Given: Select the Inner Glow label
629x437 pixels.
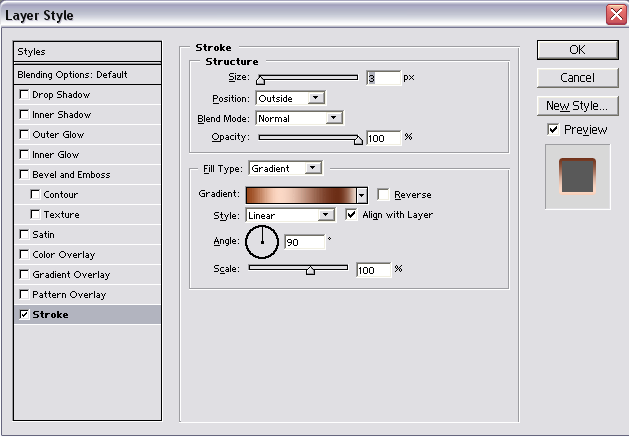Looking at the screenshot, I should point(56,154).
